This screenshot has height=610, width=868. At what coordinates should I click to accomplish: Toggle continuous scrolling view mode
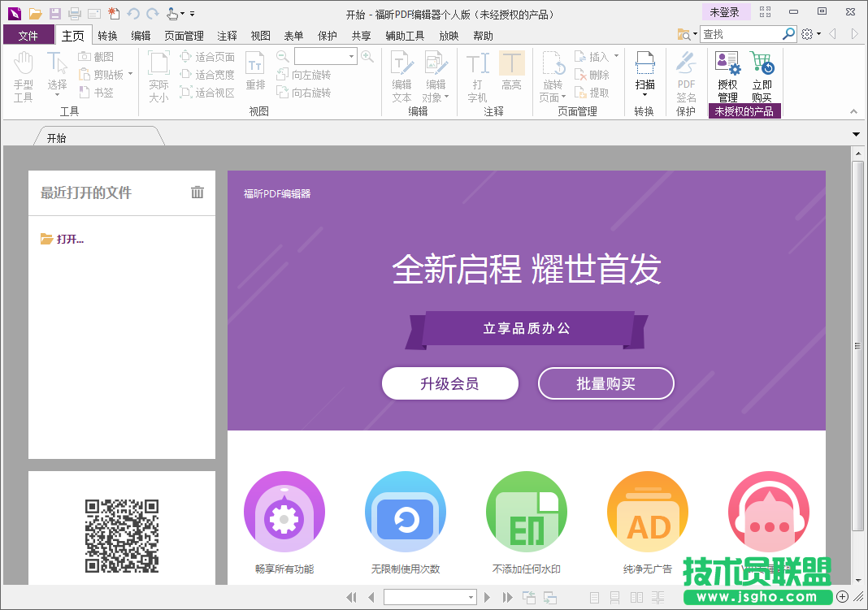(617, 598)
